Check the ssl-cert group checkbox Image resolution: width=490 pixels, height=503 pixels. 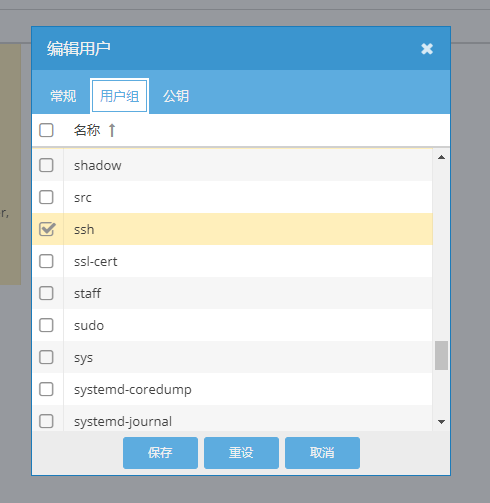46,261
